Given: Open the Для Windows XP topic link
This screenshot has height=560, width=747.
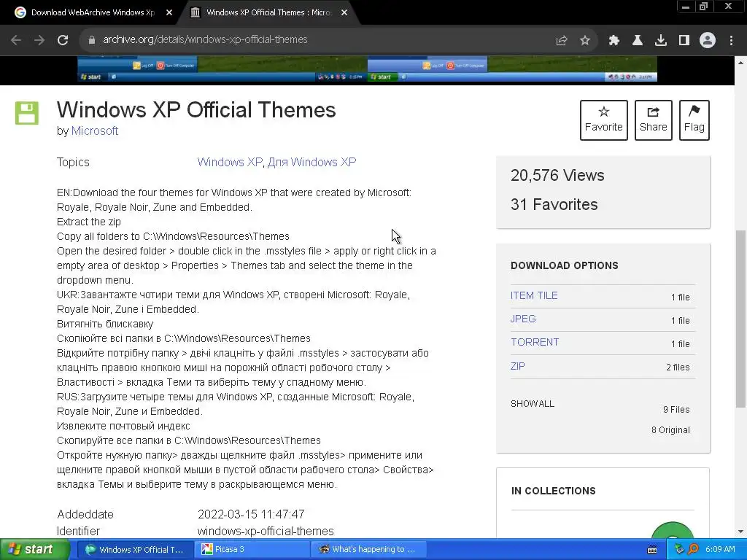Looking at the screenshot, I should click(311, 163).
